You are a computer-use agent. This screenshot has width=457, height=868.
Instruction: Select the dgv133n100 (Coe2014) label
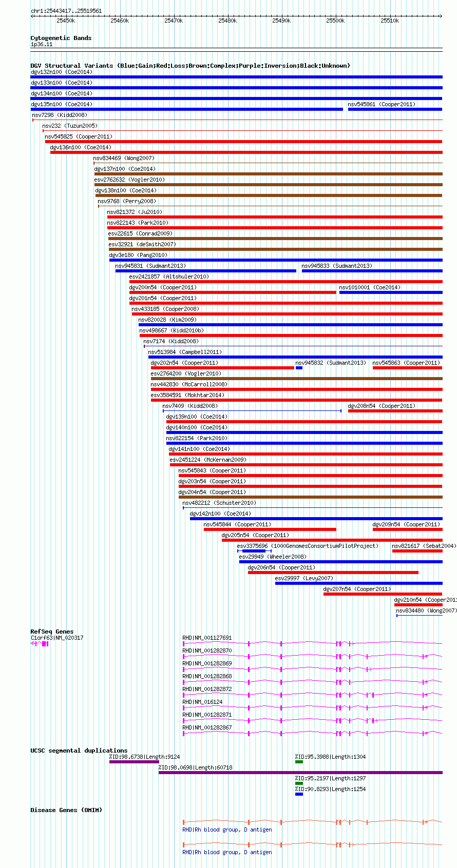(x=62, y=83)
